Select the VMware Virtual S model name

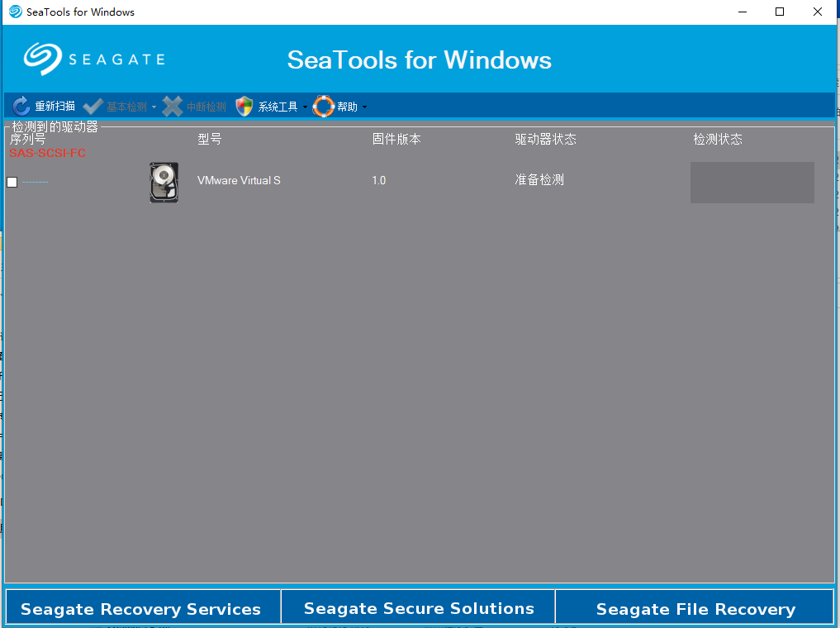pyautogui.click(x=239, y=180)
